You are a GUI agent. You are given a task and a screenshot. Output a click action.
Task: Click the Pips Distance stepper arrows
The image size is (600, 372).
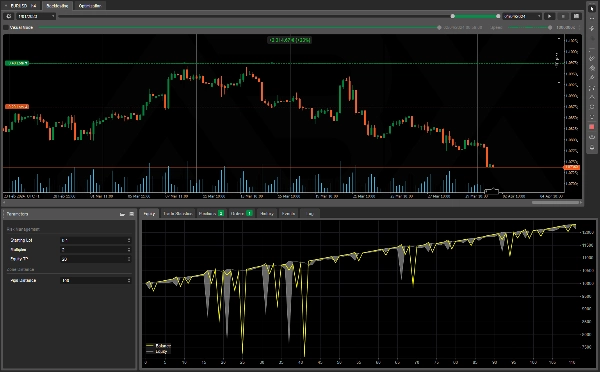click(129, 281)
